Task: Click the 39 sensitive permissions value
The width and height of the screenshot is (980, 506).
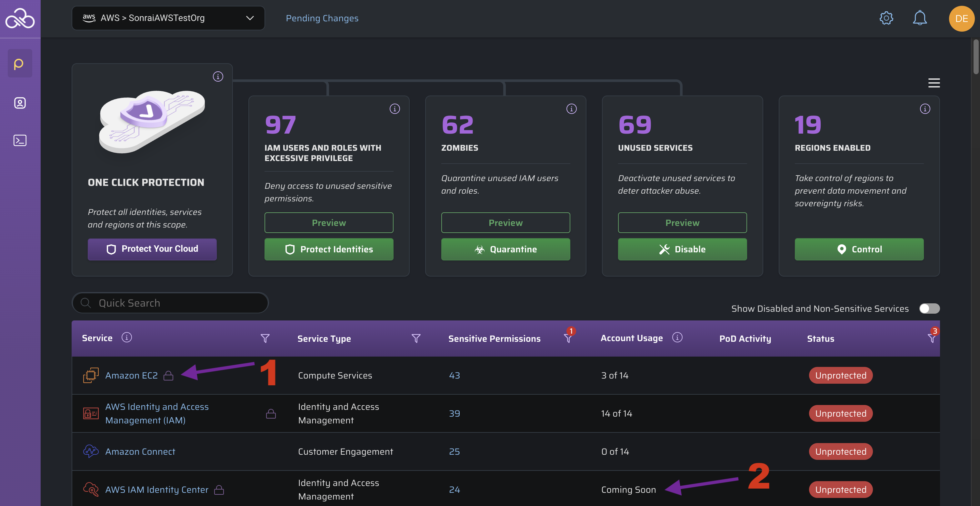Action: 454,414
